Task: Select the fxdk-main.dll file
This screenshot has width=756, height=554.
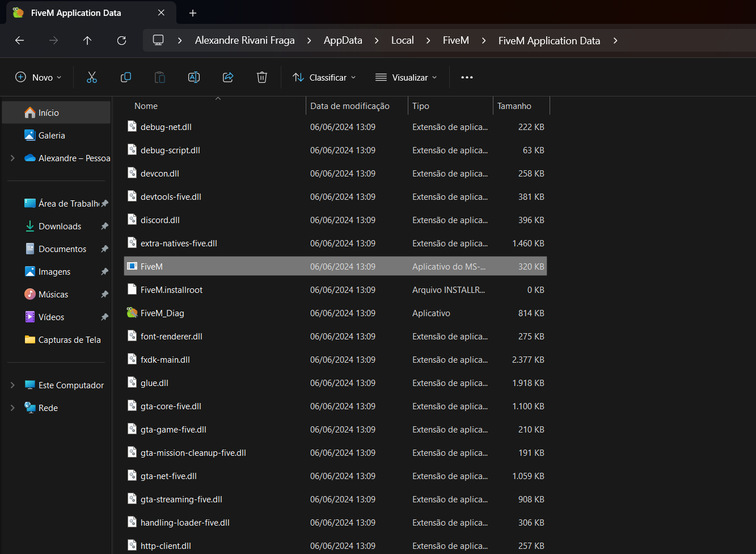Action: pyautogui.click(x=335, y=360)
